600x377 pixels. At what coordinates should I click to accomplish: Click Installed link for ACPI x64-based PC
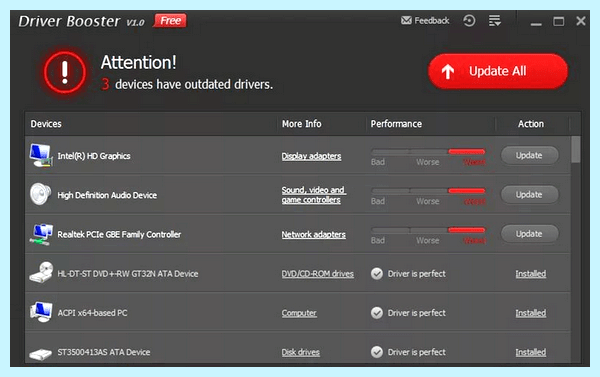click(x=531, y=313)
